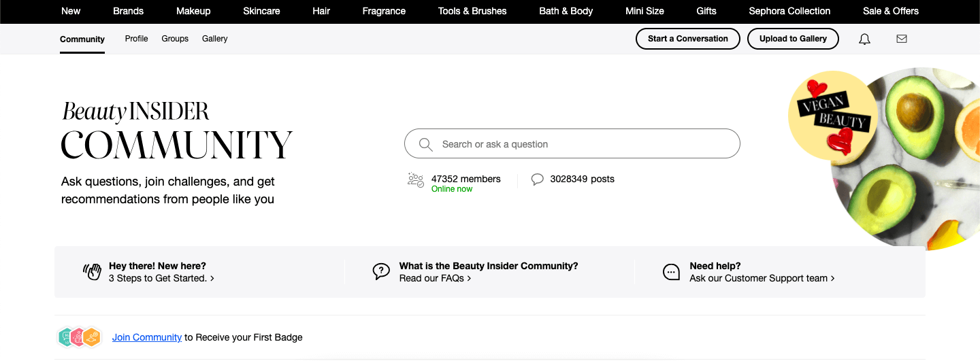
Task: Switch to the Gallery tab
Action: pos(214,39)
